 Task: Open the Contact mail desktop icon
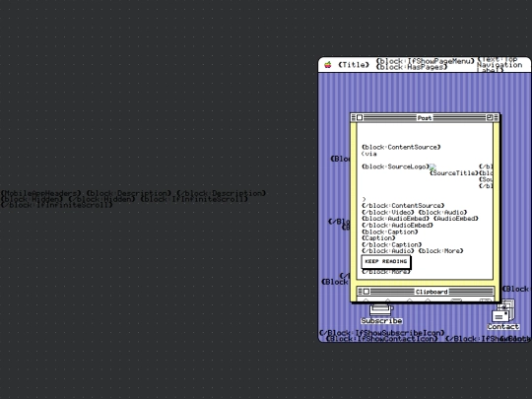(x=503, y=310)
